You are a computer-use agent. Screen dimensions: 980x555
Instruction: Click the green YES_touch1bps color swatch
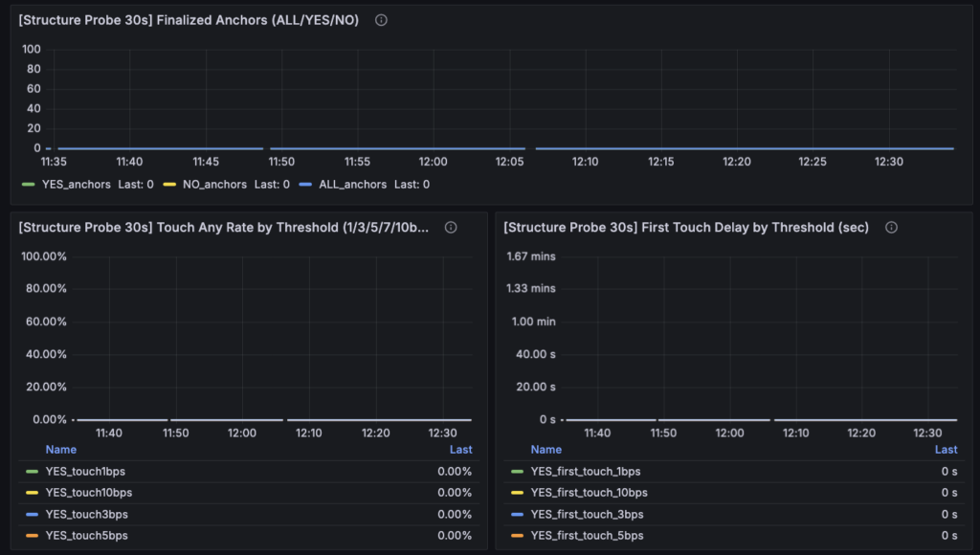pyautogui.click(x=32, y=472)
